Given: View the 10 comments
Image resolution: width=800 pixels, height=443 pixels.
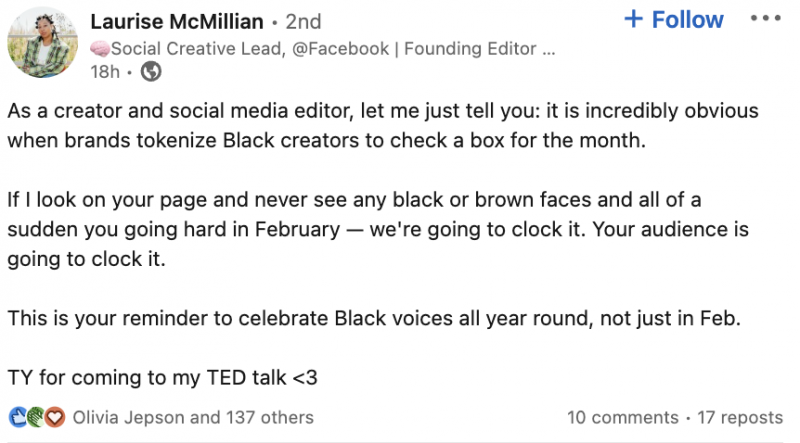Looking at the screenshot, I should tap(622, 417).
